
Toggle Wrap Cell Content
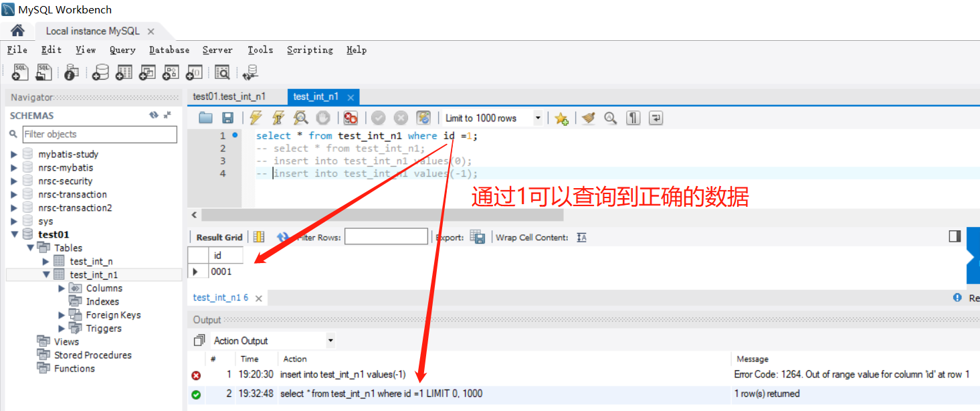click(x=581, y=238)
